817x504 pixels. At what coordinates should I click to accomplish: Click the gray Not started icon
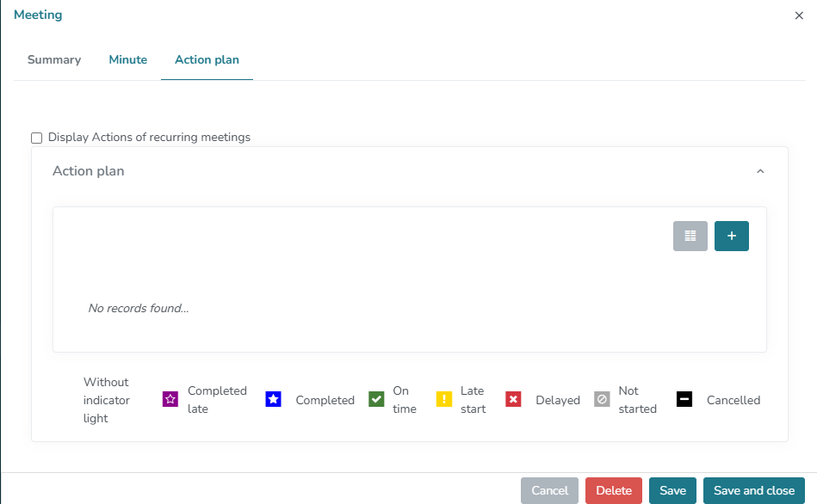(x=602, y=399)
